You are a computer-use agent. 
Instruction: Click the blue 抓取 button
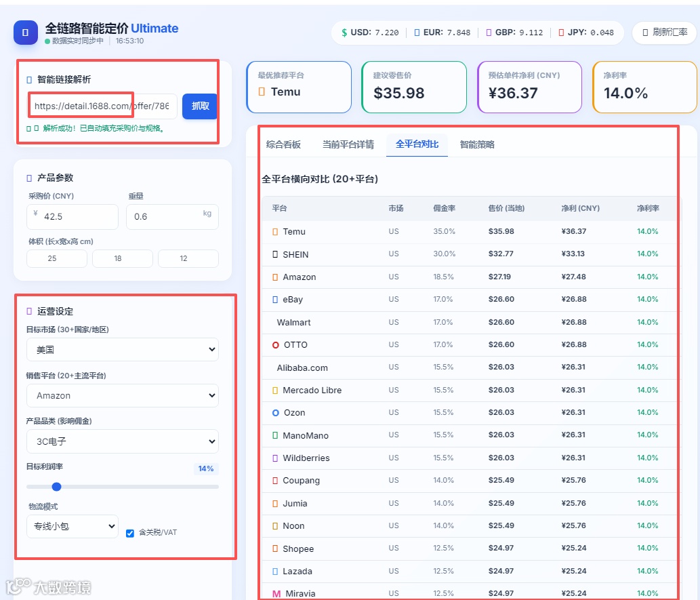pos(199,106)
